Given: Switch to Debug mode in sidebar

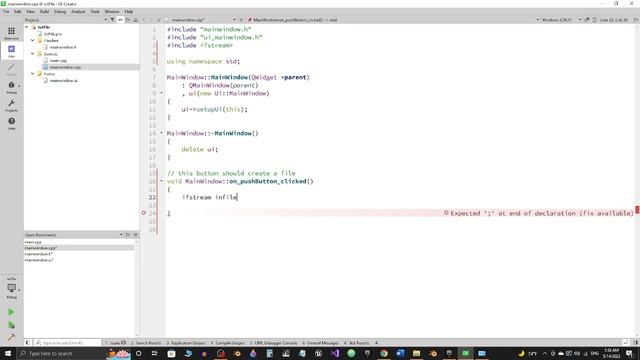Looking at the screenshot, I should click(x=11, y=87).
